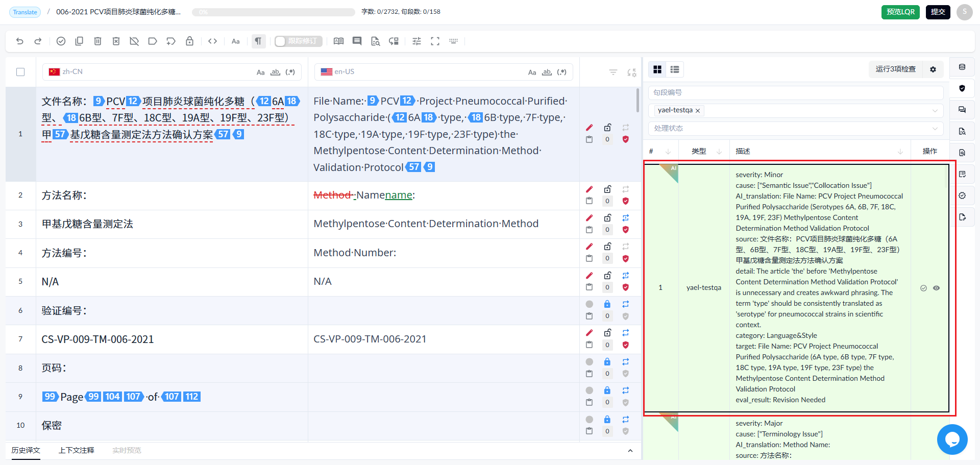Viewport: 980px width, 465px height.
Task: Click the 预览LQR green button
Action: pos(900,12)
